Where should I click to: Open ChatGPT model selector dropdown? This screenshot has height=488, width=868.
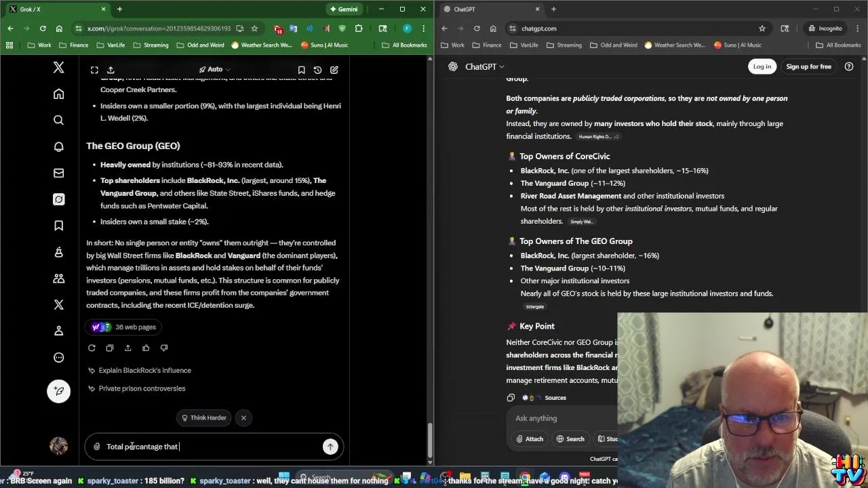[x=485, y=66]
